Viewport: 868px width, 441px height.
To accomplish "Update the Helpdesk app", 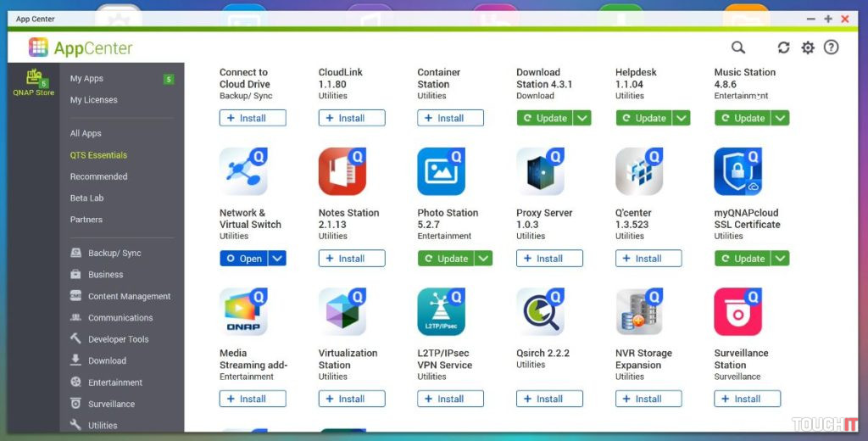I will (x=643, y=118).
